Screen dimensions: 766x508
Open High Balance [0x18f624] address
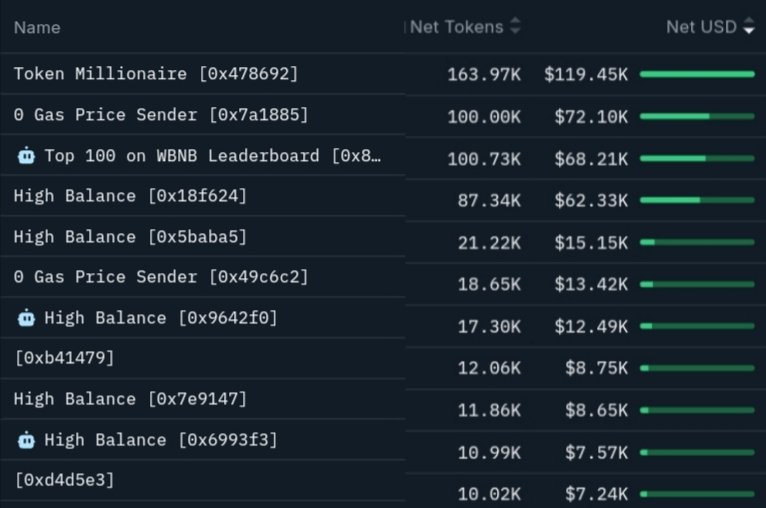(x=130, y=196)
